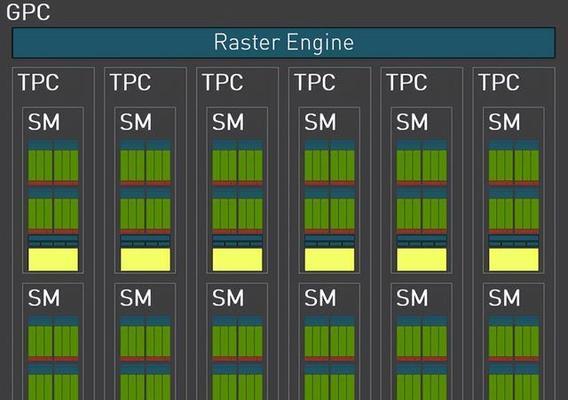Click the yellow block in last TPC's SM
The height and width of the screenshot is (400, 568).
coord(514,259)
